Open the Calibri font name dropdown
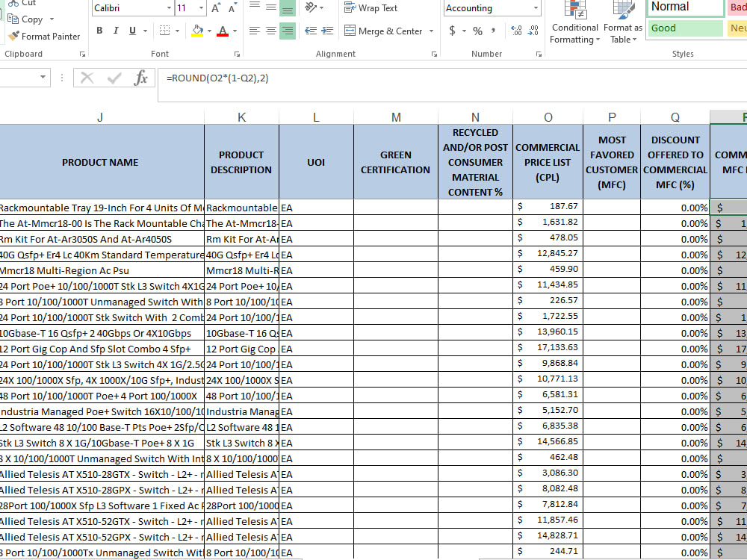This screenshot has width=747, height=560. point(169,8)
